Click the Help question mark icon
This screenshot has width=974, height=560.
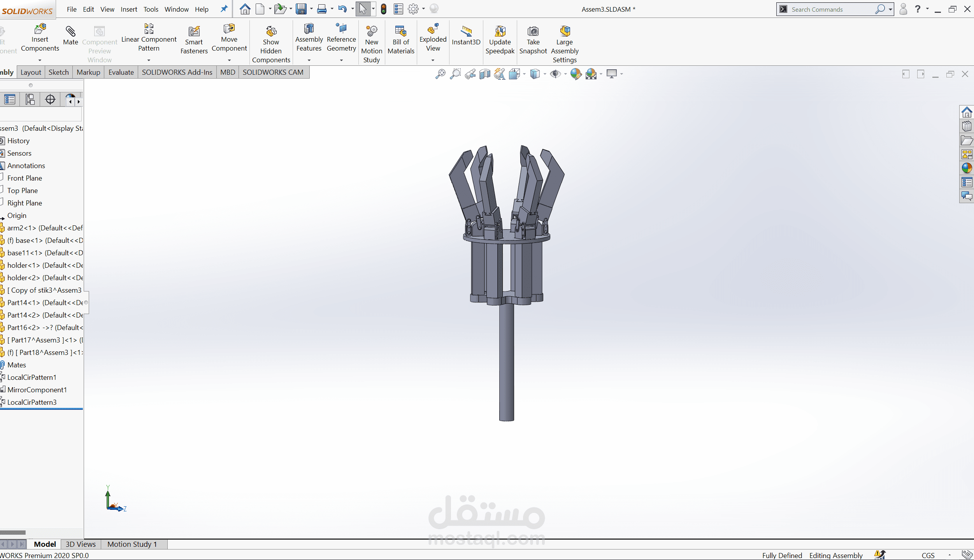918,9
